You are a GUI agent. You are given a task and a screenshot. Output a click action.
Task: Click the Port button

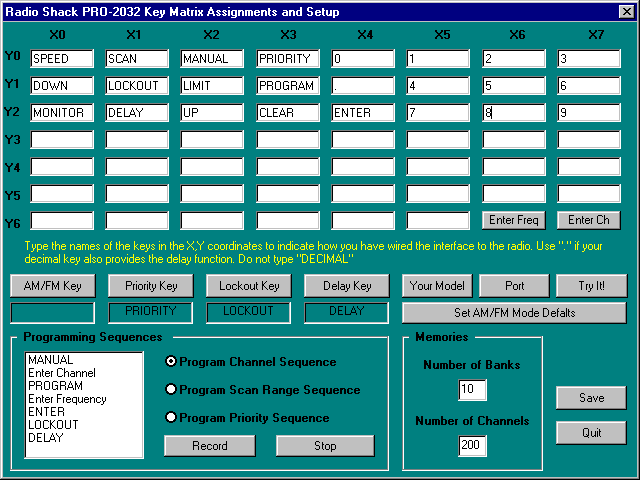tap(514, 286)
